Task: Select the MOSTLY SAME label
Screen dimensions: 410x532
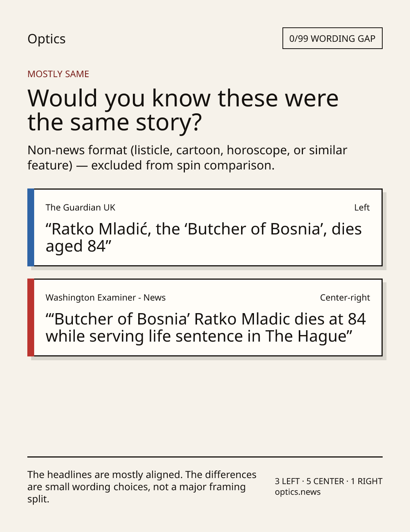Action: click(x=58, y=74)
